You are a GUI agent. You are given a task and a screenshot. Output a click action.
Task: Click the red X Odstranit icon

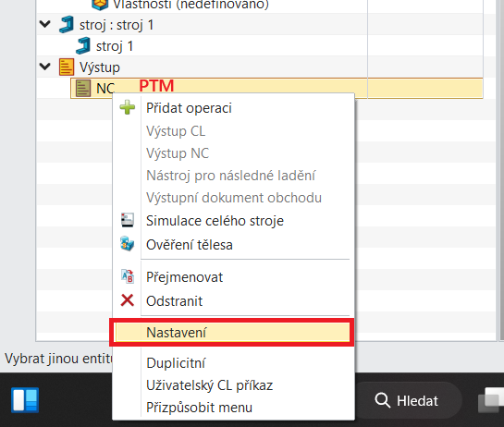(128, 300)
